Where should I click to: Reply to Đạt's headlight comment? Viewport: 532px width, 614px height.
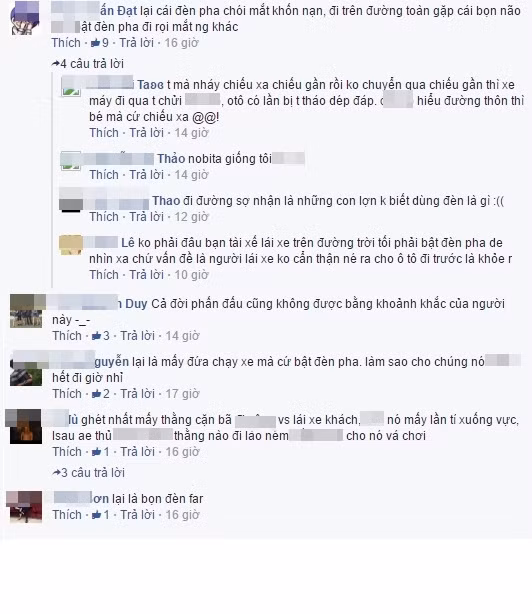click(x=136, y=43)
